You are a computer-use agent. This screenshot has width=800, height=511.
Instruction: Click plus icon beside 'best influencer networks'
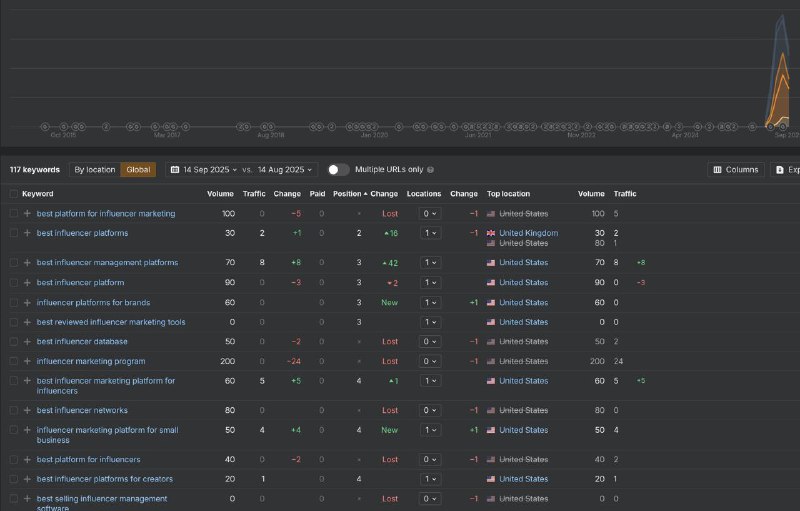coord(27,411)
